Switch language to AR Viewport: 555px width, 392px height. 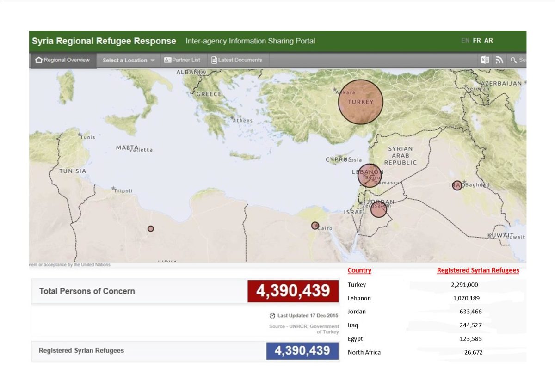pyautogui.click(x=488, y=41)
